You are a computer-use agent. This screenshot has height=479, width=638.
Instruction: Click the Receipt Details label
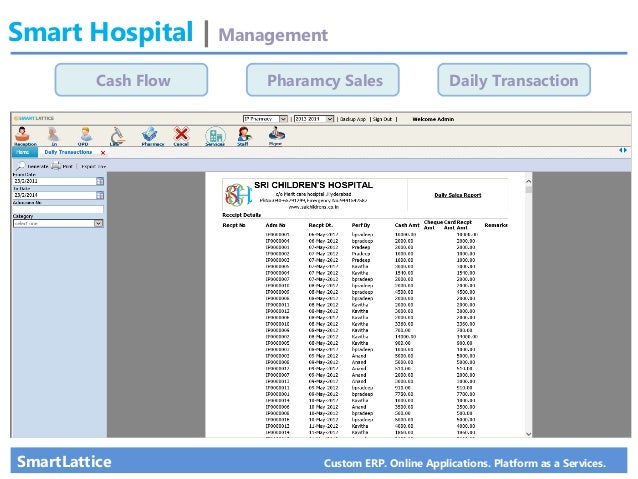point(242,215)
